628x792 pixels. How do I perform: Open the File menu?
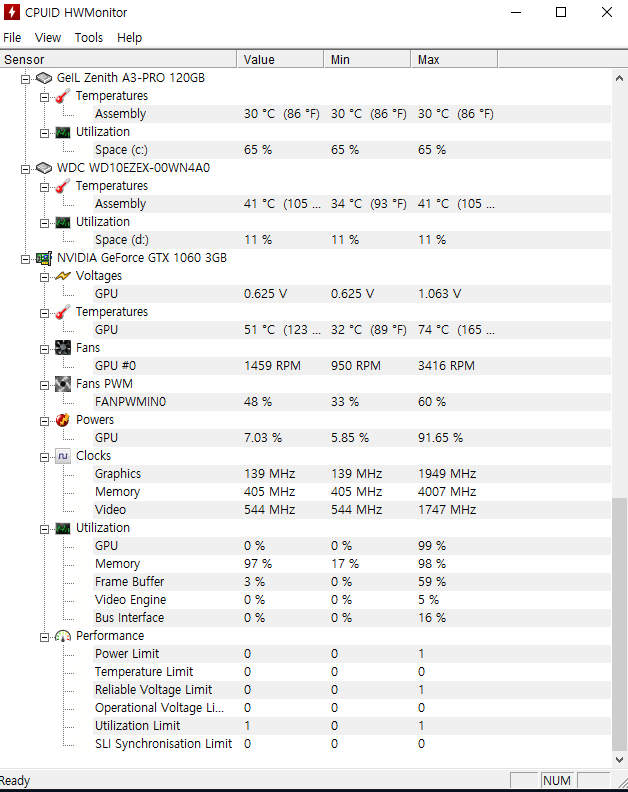tap(12, 37)
